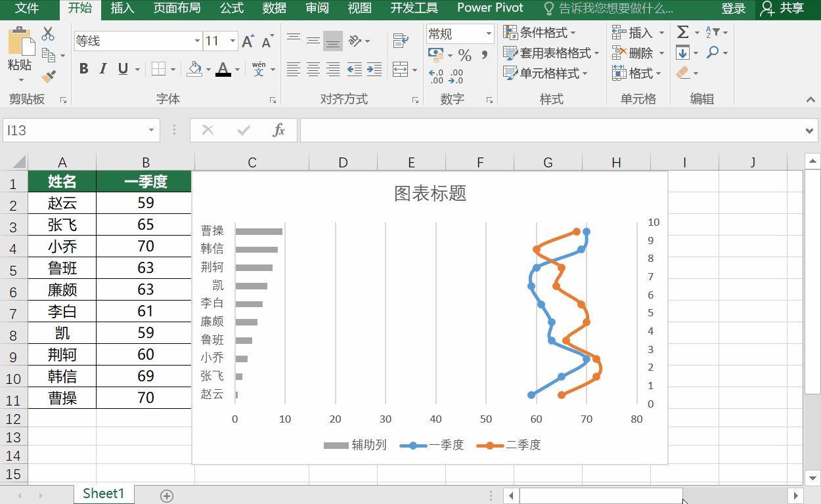
Task: Add a new sheet with plus icon
Action: pos(167,495)
